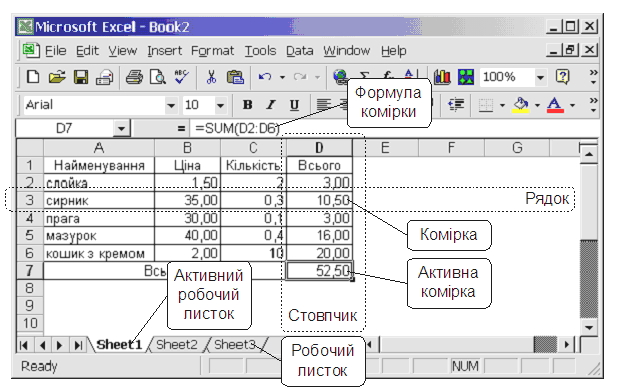Toggle Italic formatting
Image resolution: width=618 pixels, height=392 pixels.
[271, 105]
